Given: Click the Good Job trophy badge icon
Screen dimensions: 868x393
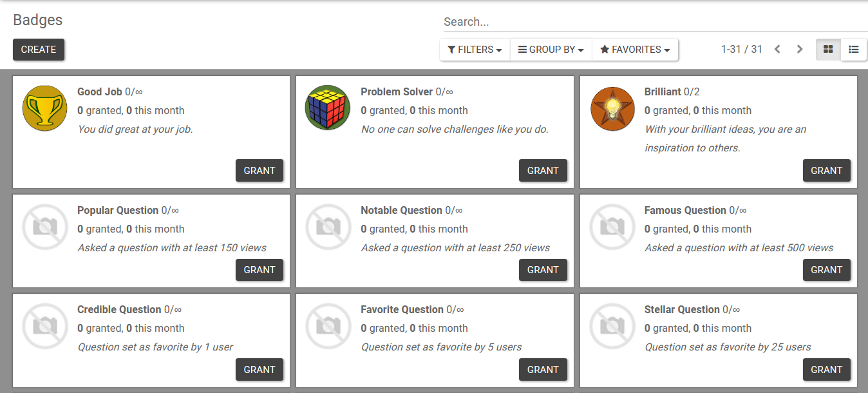Looking at the screenshot, I should click(x=44, y=108).
